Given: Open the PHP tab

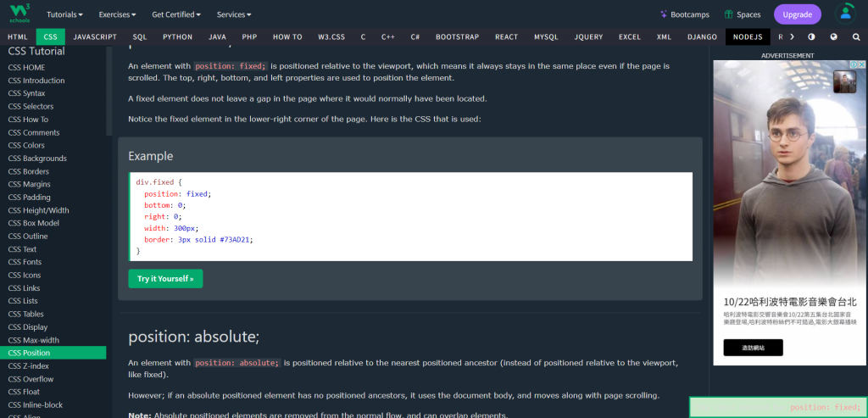Looking at the screenshot, I should click(250, 37).
